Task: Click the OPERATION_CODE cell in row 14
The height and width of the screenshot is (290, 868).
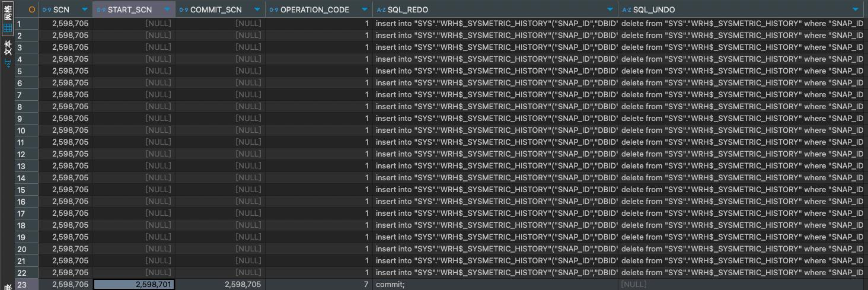Action: 318,178
